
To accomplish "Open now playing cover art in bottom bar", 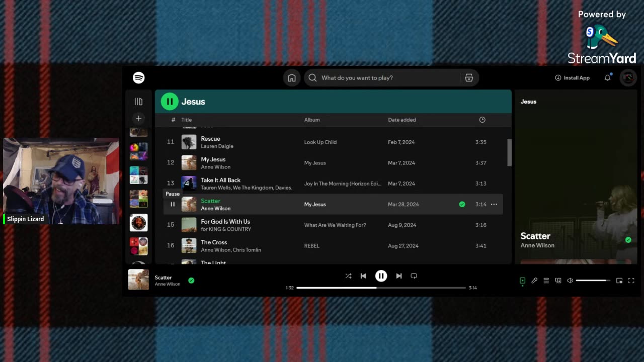I will [x=138, y=280].
